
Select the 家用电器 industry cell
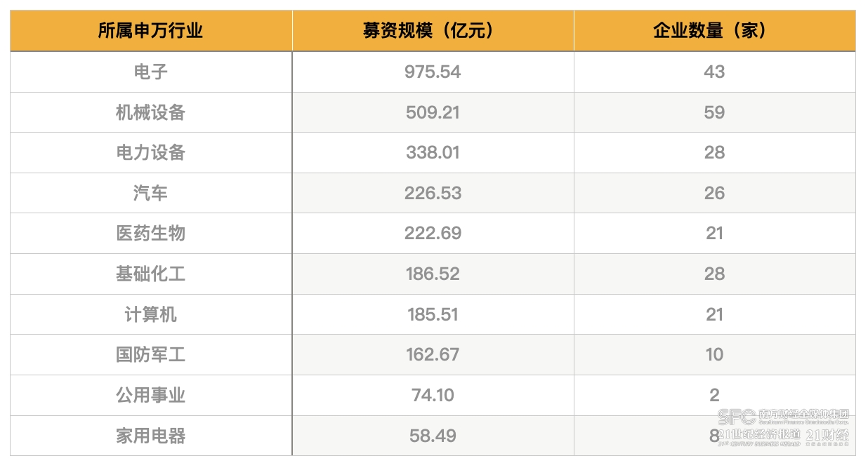pos(151,436)
